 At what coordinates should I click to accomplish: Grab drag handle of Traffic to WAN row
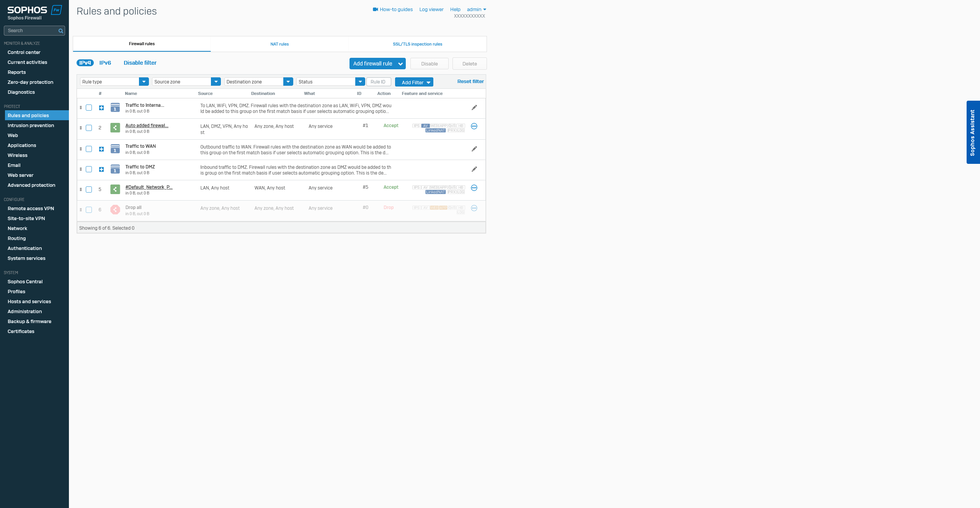click(x=81, y=149)
